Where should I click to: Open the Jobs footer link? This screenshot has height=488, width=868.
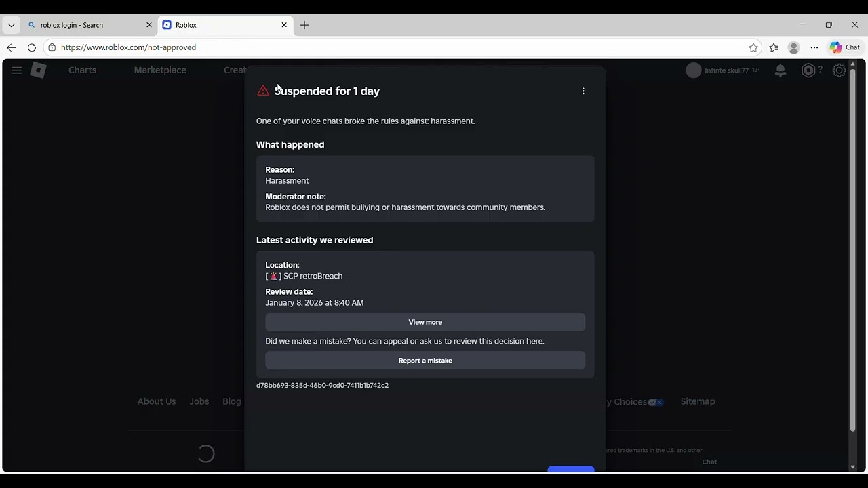click(x=199, y=401)
